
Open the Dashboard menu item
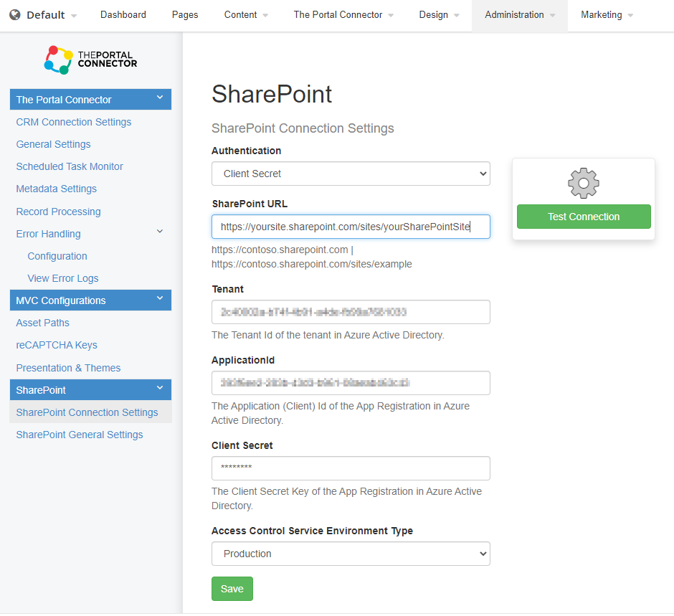click(x=123, y=15)
